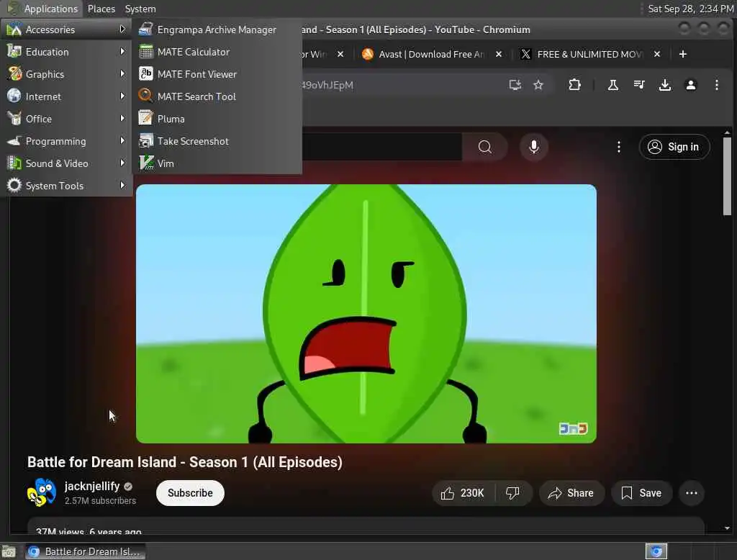737x560 pixels.
Task: Open the Places menu
Action: [x=101, y=9]
